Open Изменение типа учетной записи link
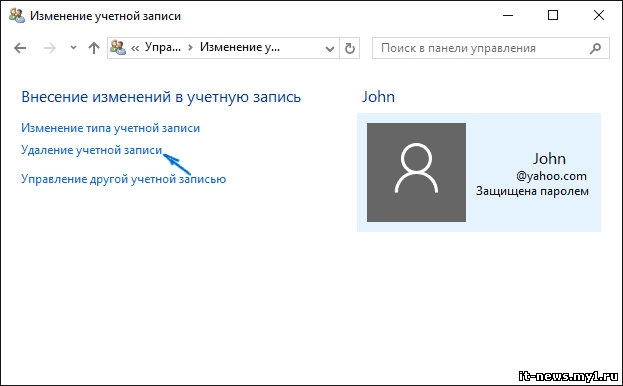Image resolution: width=623 pixels, height=386 pixels. [x=110, y=128]
